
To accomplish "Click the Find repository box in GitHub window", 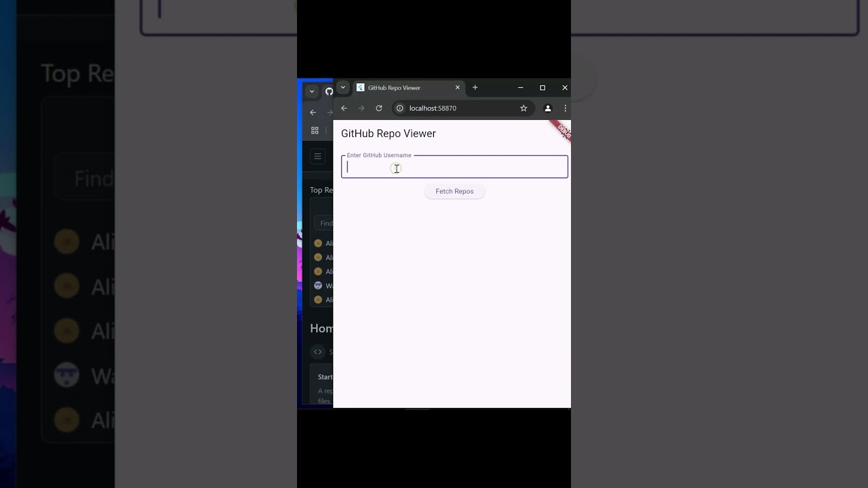I will [323, 223].
